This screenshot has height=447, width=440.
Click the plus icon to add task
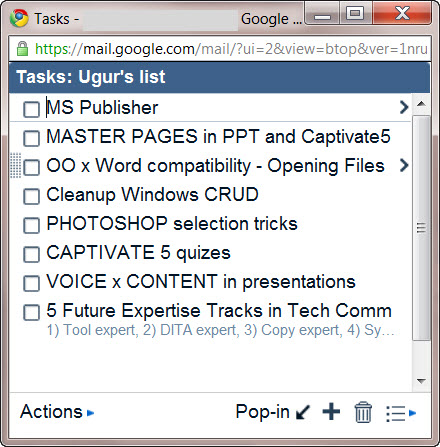[331, 412]
